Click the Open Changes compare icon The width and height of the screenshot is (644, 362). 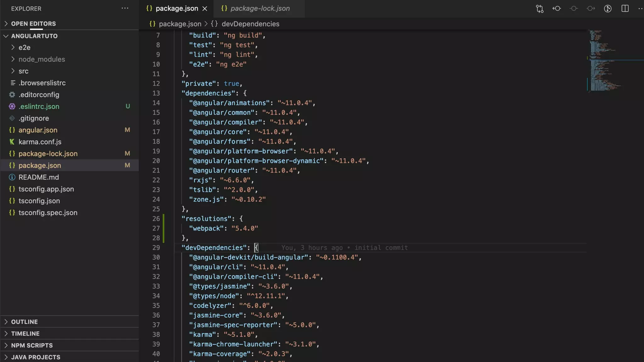540,9
